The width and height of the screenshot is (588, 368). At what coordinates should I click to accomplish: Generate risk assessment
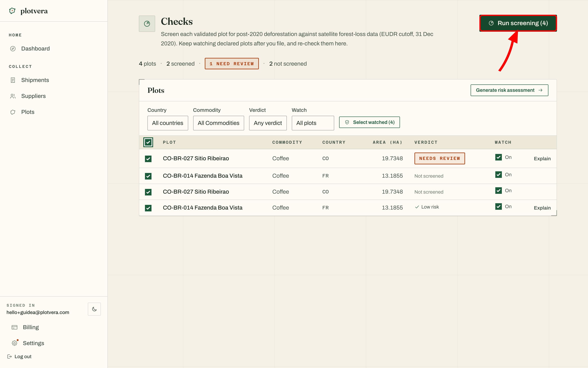click(x=509, y=90)
